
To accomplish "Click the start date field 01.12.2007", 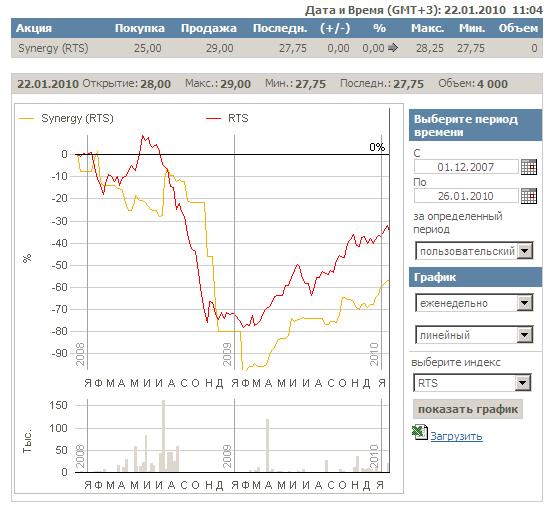I will pos(466,167).
